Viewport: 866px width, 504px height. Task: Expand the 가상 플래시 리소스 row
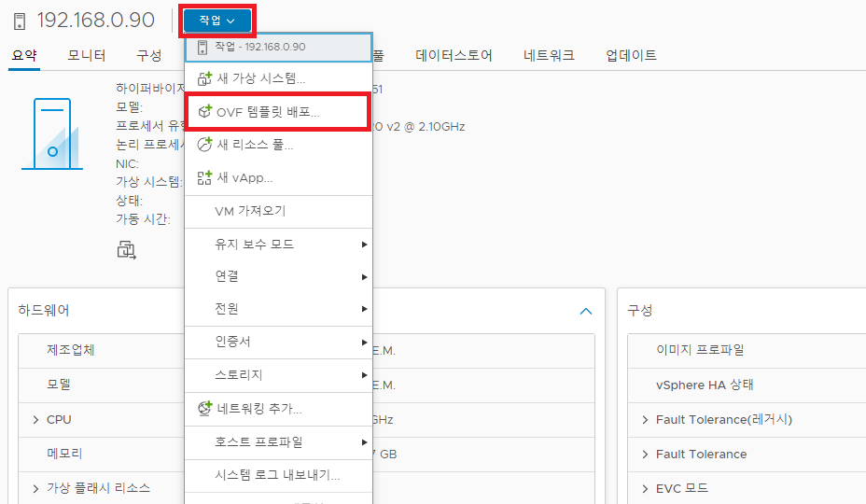35,488
